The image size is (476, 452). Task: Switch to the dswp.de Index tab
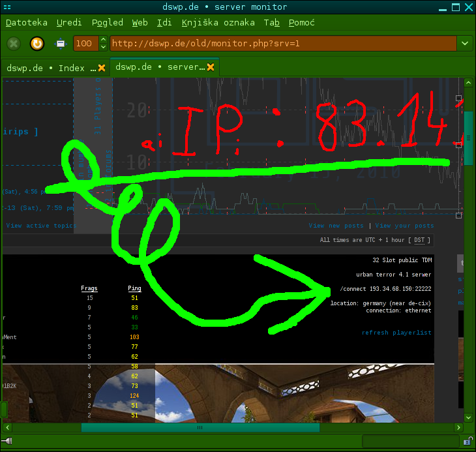pos(46,68)
